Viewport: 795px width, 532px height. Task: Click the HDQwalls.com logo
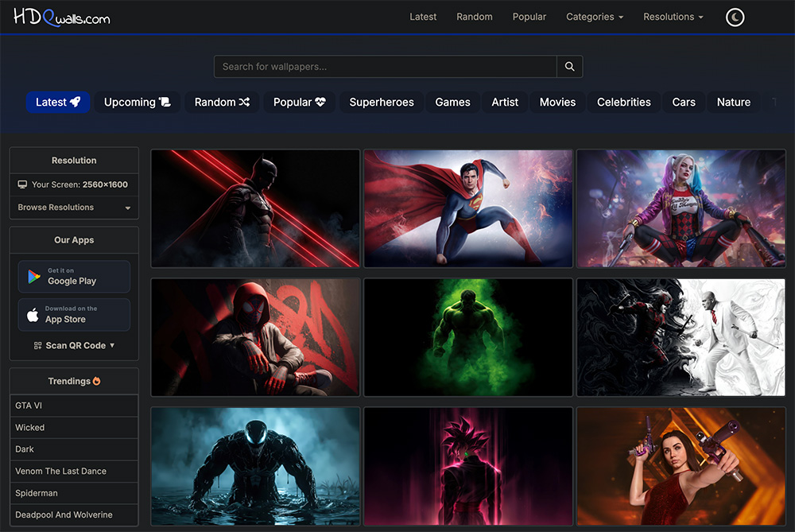click(62, 17)
